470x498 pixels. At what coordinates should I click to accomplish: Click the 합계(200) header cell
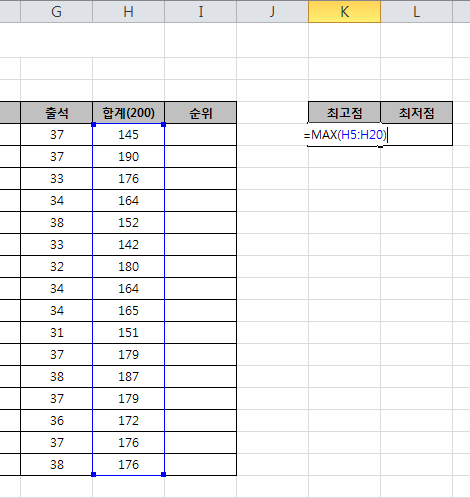[x=128, y=113]
